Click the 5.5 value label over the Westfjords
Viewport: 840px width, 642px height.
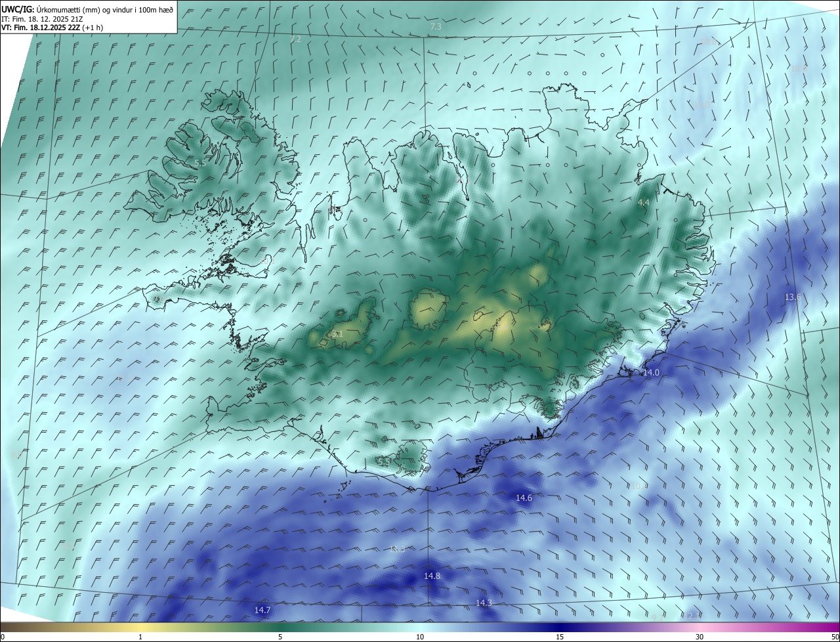click(x=200, y=163)
